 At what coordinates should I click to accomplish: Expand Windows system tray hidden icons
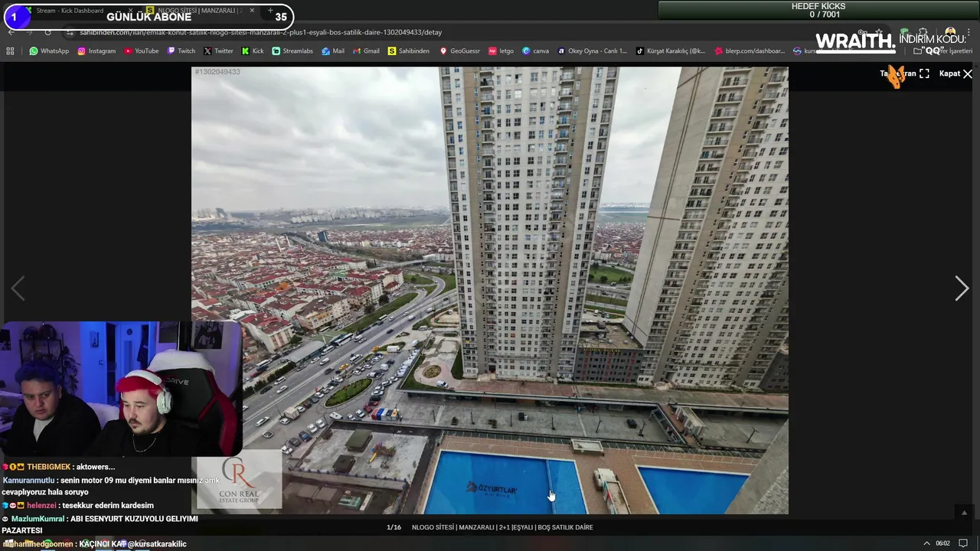click(x=926, y=543)
